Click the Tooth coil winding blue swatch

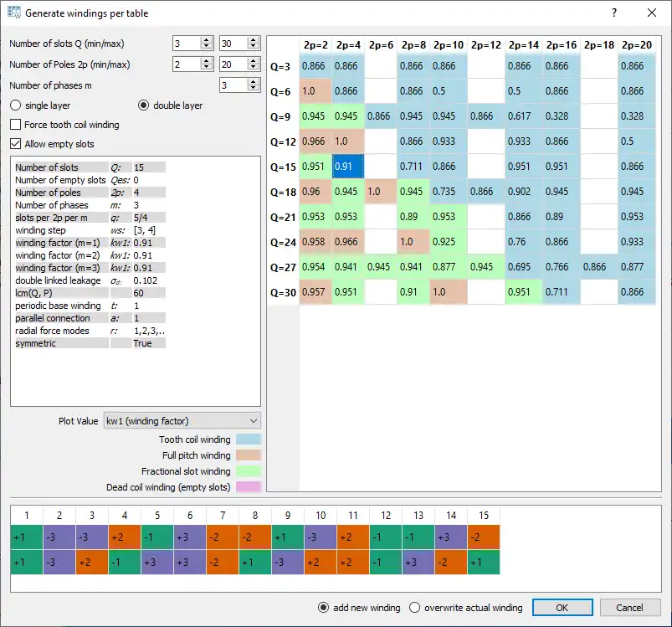249,439
